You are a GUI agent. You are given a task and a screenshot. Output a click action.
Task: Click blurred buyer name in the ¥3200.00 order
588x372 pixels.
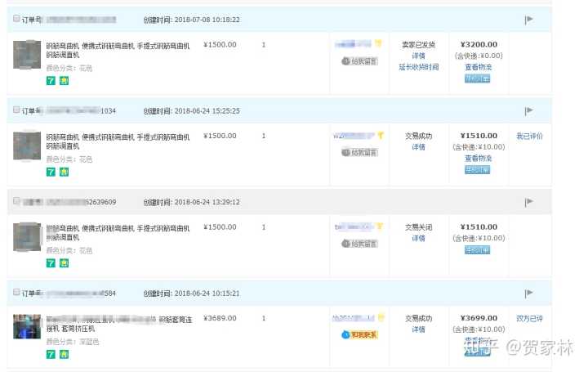point(353,44)
